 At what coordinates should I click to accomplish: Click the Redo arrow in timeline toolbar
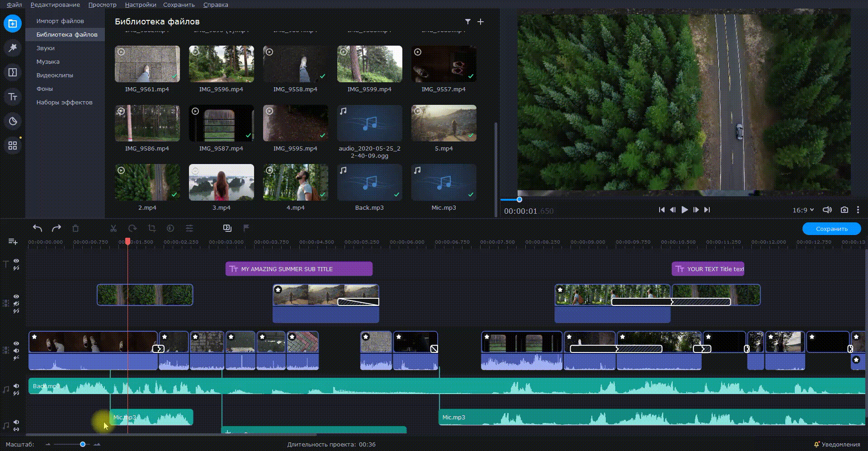tap(57, 228)
